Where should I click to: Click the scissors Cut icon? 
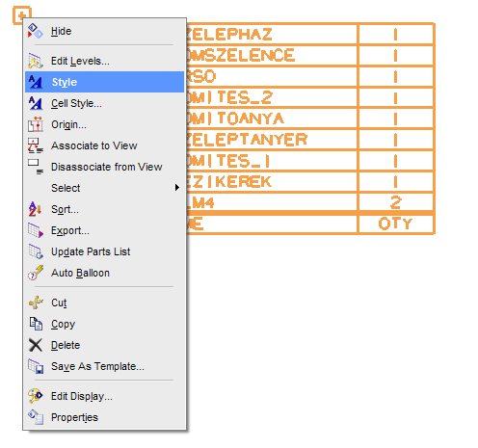(35, 303)
